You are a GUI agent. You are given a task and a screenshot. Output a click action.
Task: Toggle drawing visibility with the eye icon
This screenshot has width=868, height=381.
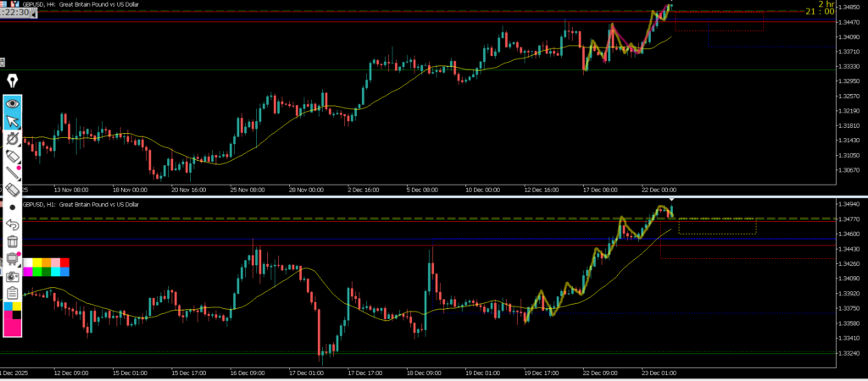point(13,103)
